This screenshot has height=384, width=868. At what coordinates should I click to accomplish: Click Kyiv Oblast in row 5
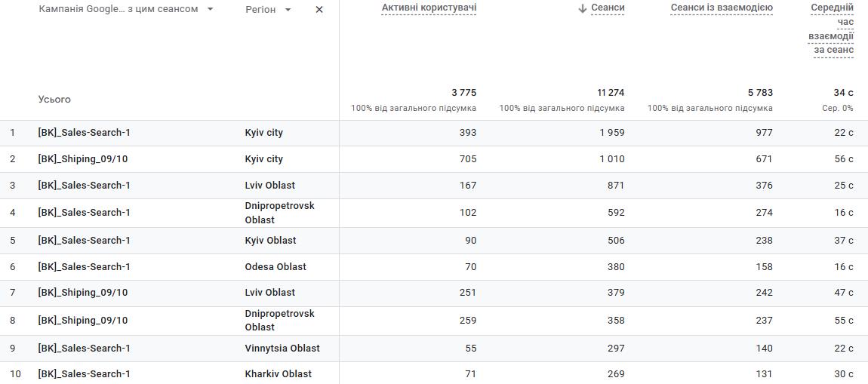point(270,241)
